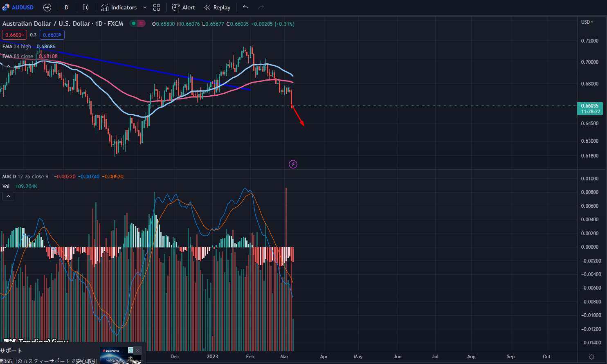Open the D timeframe dropdown
The image size is (607, 364).
pyautogui.click(x=66, y=7)
